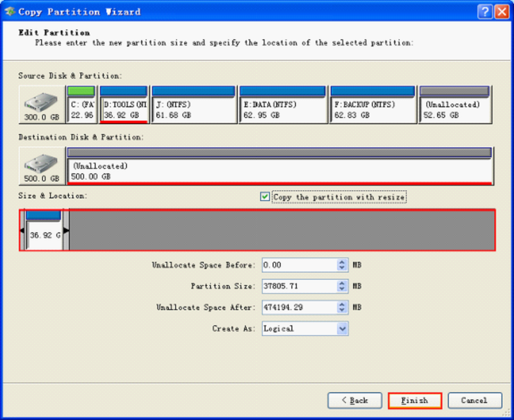
Task: Increase Unallocate Space After value
Action: point(342,305)
